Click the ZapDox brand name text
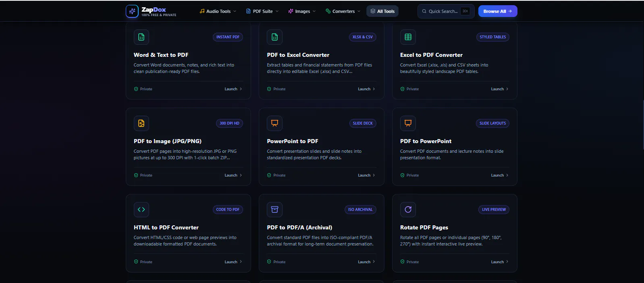This screenshot has height=283, width=644. (154, 10)
